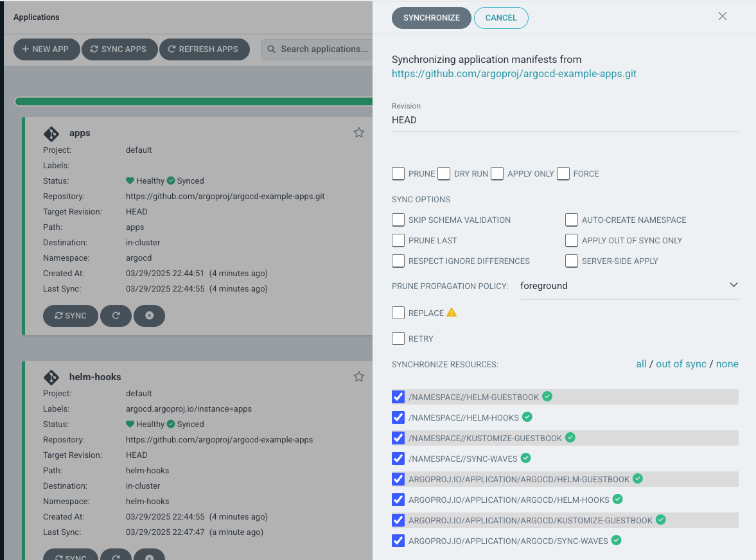
Task: Select all resources link
Action: pos(641,364)
